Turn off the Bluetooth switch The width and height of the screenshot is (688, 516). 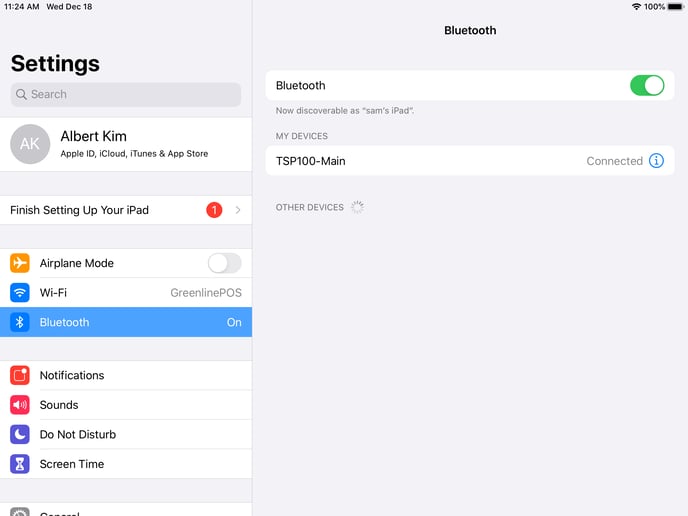647,86
